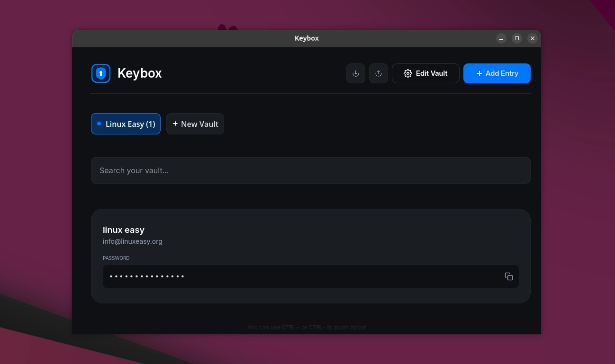Click the import vault icon with downward arrow

click(x=356, y=73)
